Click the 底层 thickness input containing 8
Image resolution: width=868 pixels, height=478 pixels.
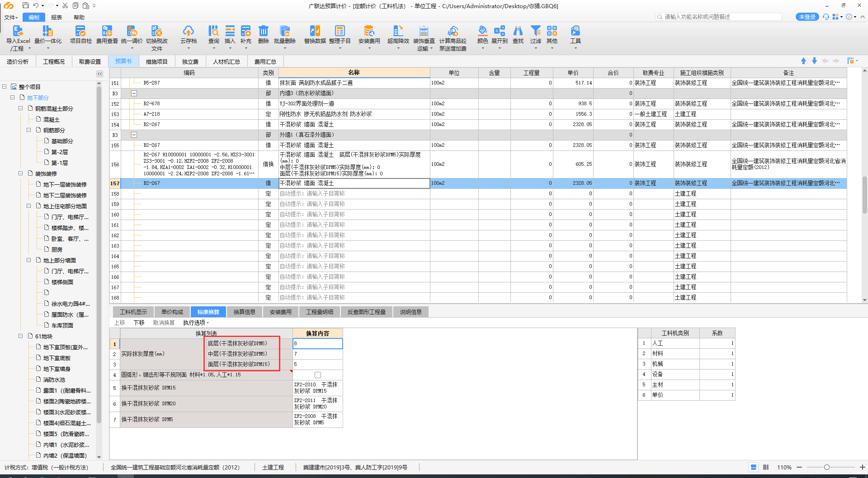[x=317, y=343]
